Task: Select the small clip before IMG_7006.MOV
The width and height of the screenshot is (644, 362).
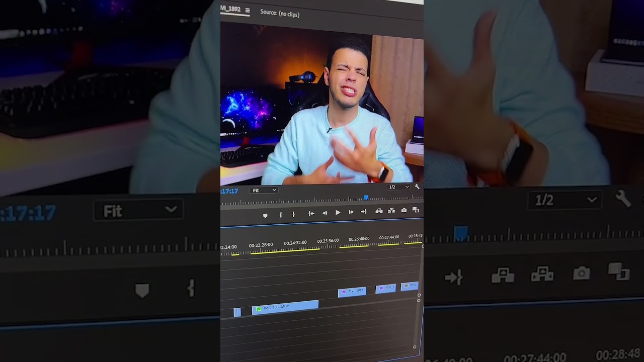Action: pyautogui.click(x=237, y=312)
